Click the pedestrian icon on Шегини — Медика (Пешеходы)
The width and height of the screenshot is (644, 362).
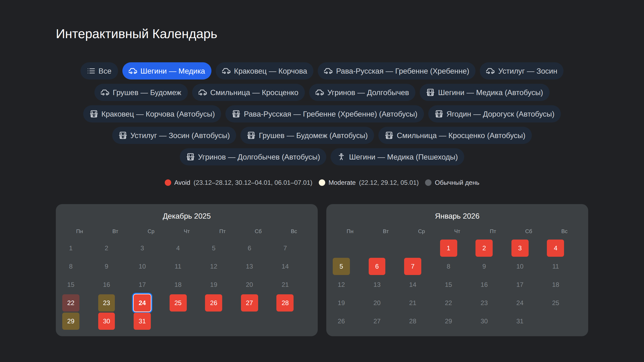coord(341,157)
